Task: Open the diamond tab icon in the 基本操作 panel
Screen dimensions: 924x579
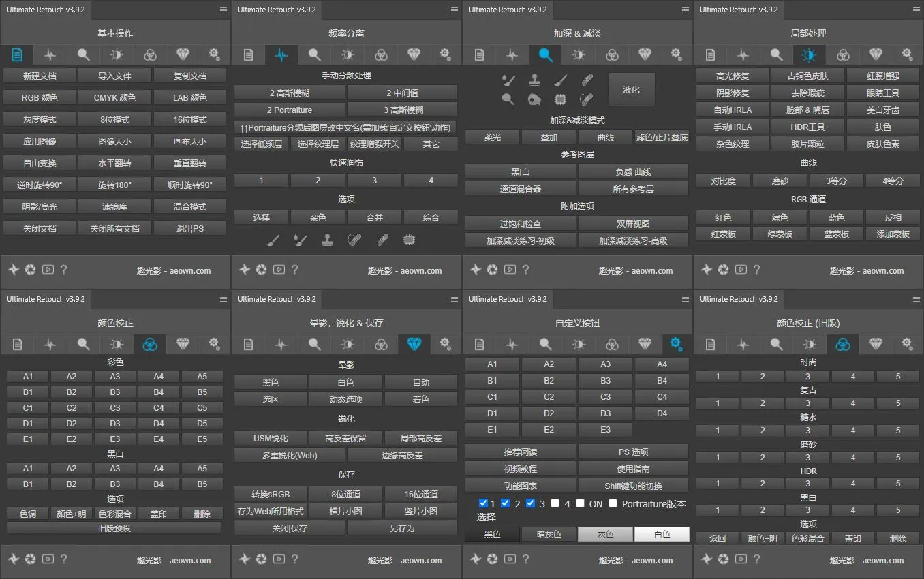Action: (x=183, y=54)
